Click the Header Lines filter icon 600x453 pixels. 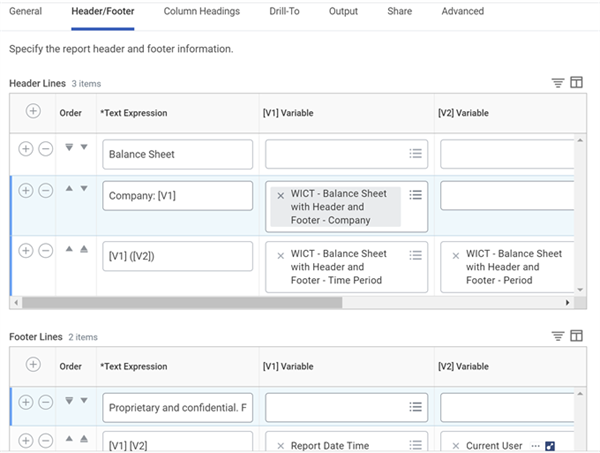[x=558, y=82]
